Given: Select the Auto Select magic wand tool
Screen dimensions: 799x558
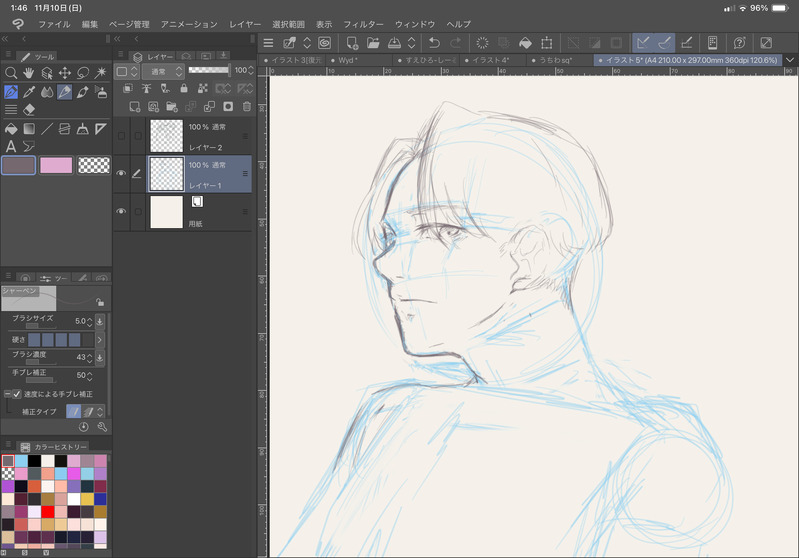Looking at the screenshot, I should [101, 73].
